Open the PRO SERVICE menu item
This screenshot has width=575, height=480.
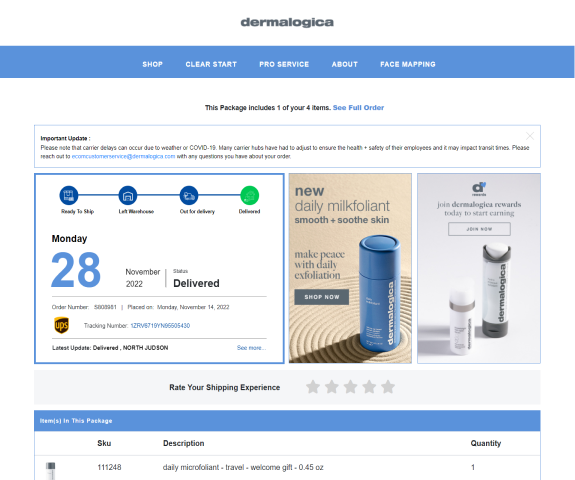(x=284, y=64)
